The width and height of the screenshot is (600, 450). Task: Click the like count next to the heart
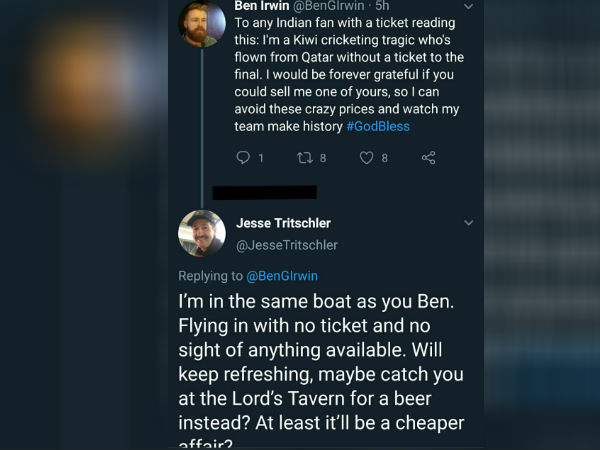(385, 158)
